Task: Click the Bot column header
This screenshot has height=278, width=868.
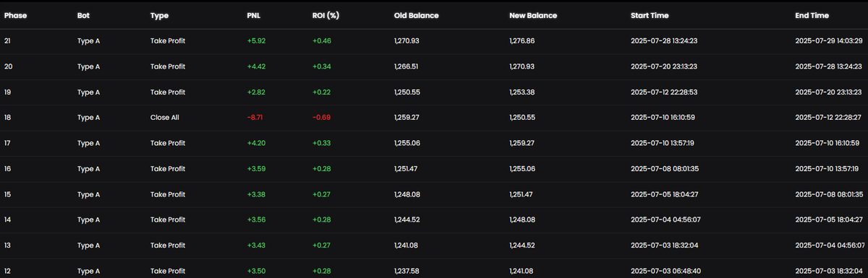Action: coord(83,15)
